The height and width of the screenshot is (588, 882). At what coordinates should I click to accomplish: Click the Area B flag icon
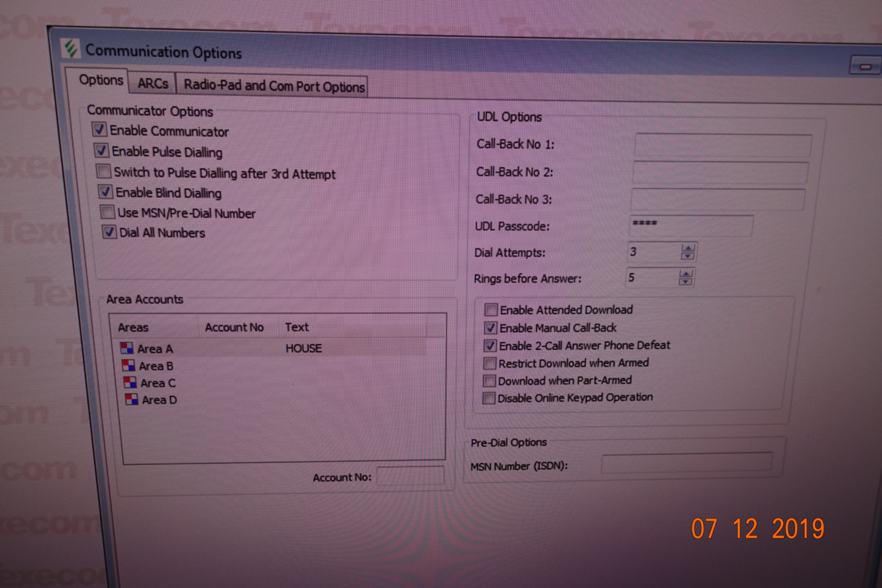point(128,365)
